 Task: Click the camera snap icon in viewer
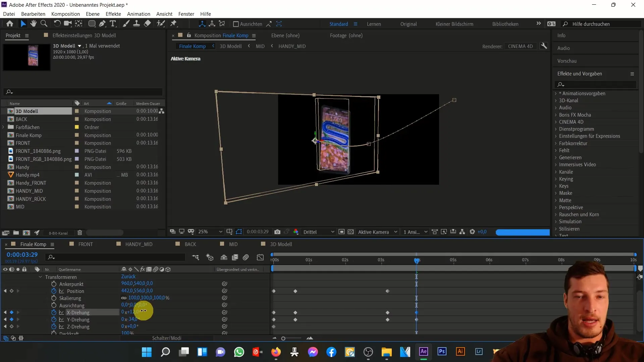click(277, 232)
